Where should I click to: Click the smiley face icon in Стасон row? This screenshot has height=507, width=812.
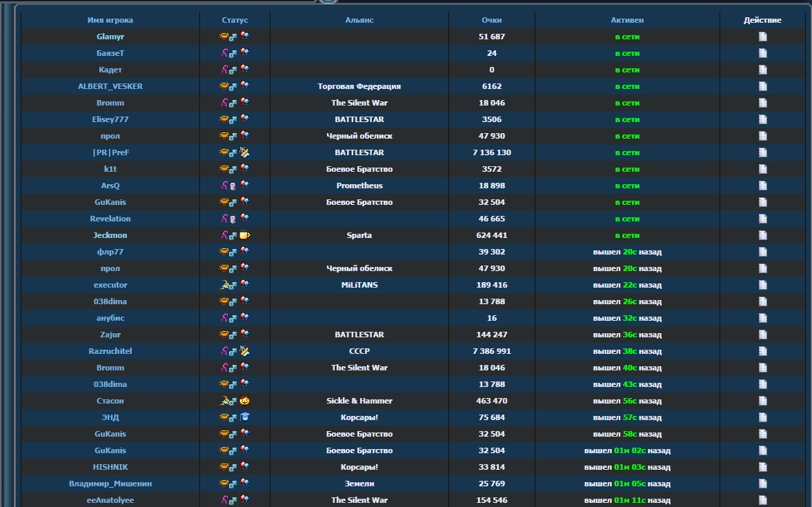[x=244, y=401]
